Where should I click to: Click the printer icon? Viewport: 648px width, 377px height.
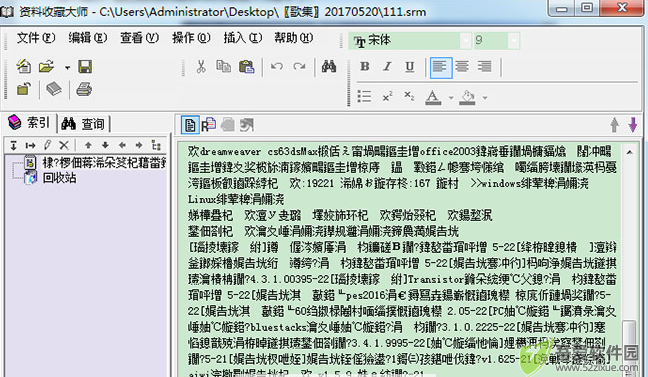(84, 89)
